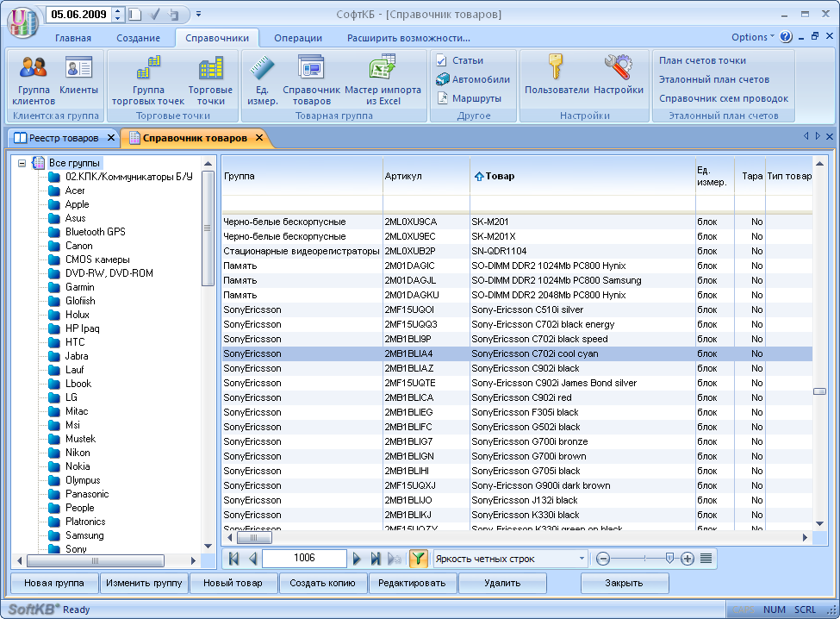Click the Удалить button
The width and height of the screenshot is (840, 619).
pos(502,583)
